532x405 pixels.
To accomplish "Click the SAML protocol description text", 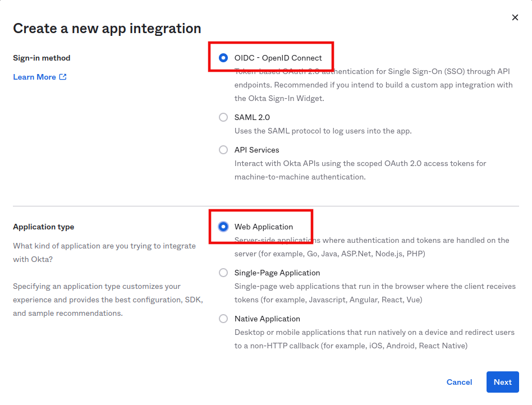I will [x=323, y=131].
